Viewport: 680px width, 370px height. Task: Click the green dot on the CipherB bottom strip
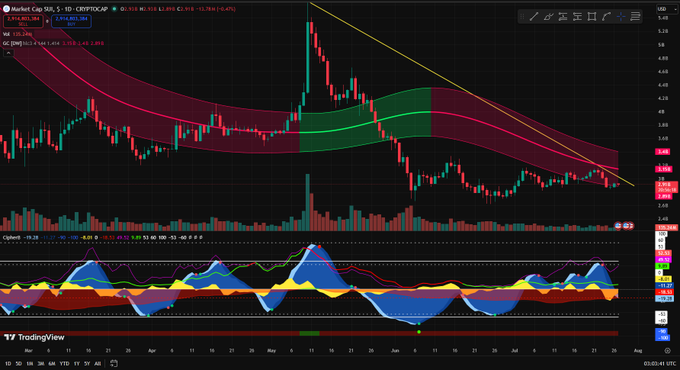419,332
